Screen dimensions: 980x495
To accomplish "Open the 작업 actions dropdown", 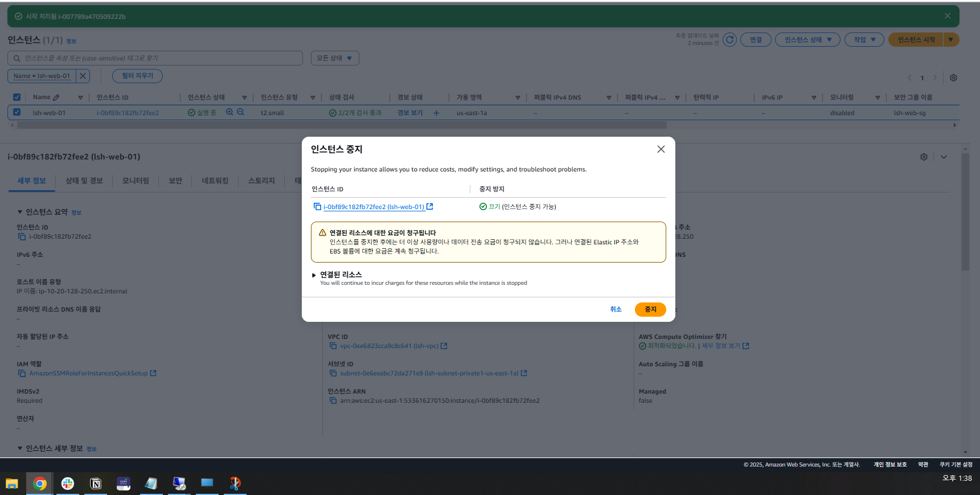I will point(864,40).
